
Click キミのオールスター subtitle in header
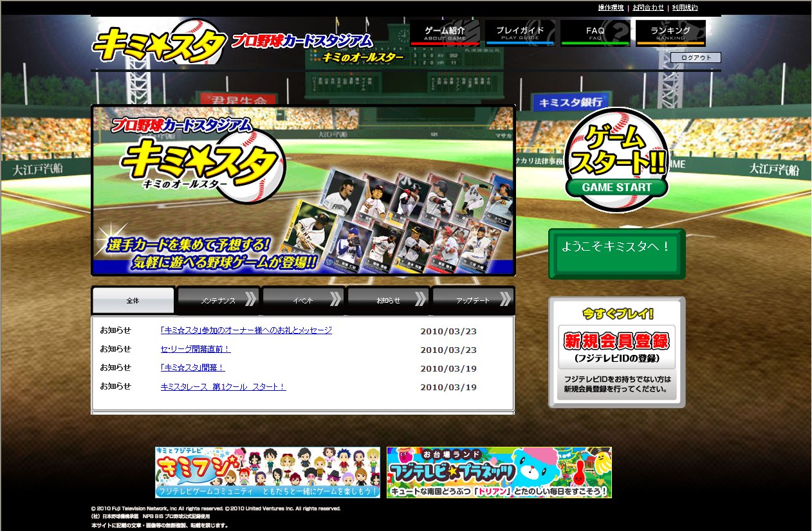pyautogui.click(x=364, y=57)
